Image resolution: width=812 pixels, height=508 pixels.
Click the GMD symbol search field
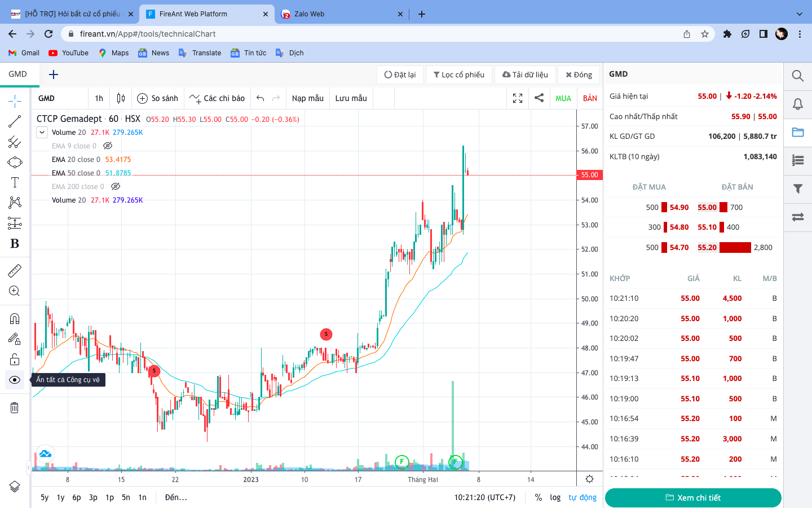click(60, 98)
